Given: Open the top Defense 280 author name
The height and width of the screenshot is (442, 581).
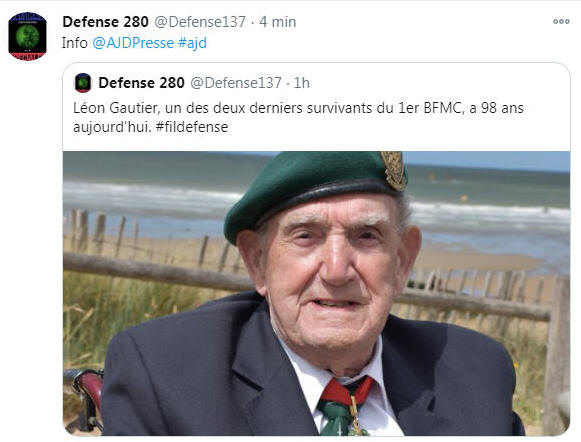Looking at the screenshot, I should coord(106,22).
